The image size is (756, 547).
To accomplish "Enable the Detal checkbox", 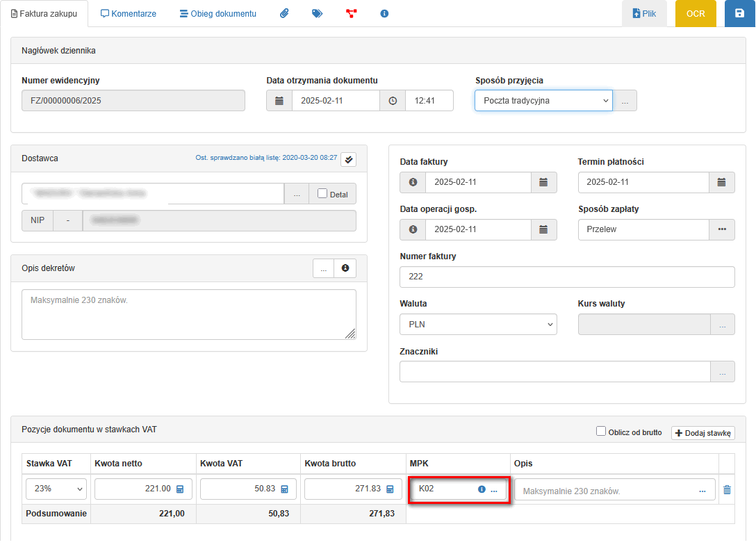I will click(x=322, y=194).
